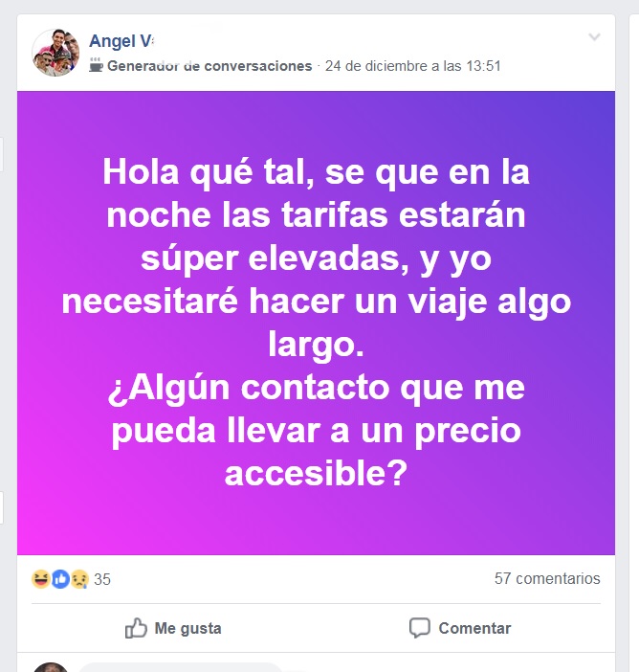Click the blue Like reaction icon
Viewport: 639px width, 672px height.
60,579
